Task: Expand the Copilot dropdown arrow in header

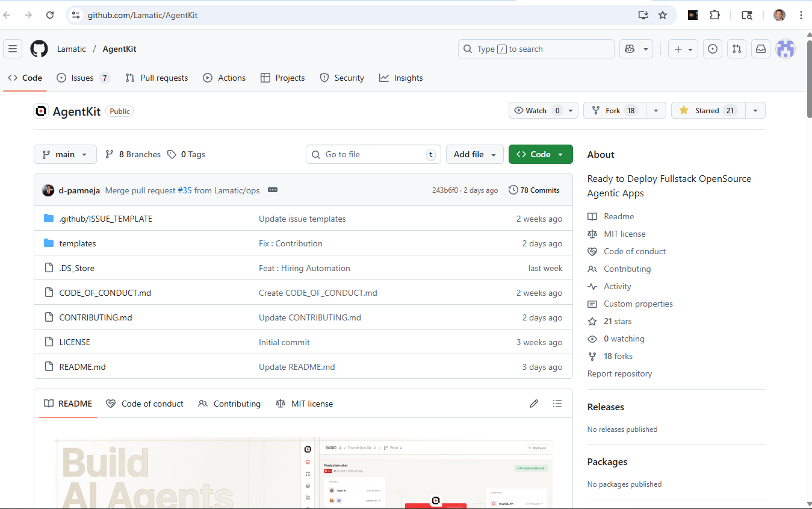Action: [646, 49]
